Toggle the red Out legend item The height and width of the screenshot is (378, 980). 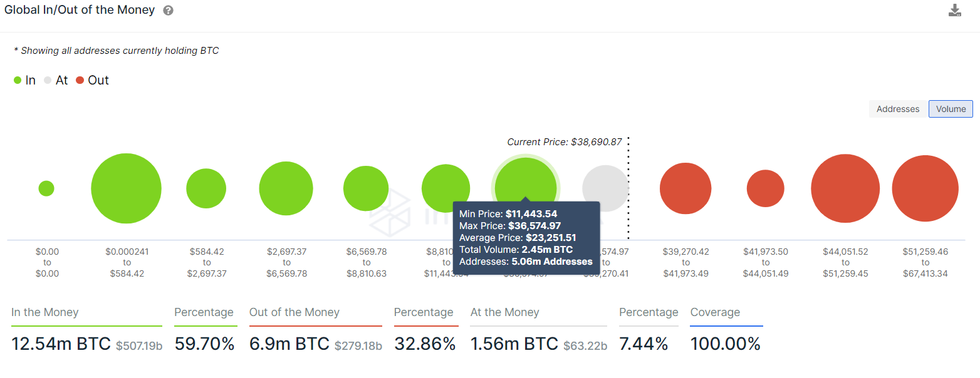click(92, 80)
